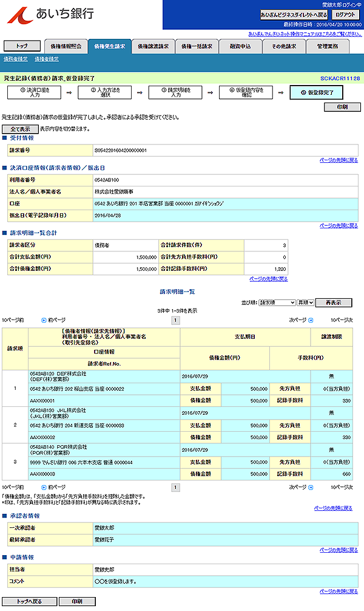Click the Ref.No. AAXX00001
This screenshot has height=611, width=364.
point(42,401)
